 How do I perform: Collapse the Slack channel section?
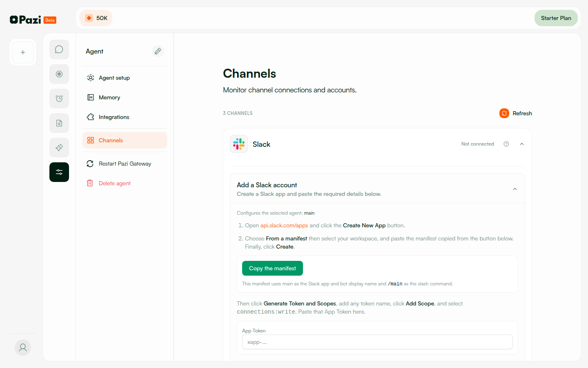point(522,144)
